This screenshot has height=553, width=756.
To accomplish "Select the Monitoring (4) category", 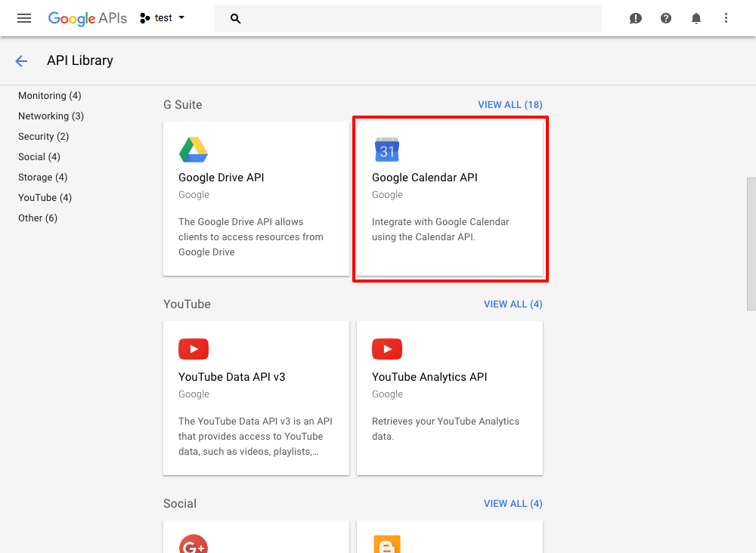I will pyautogui.click(x=50, y=96).
